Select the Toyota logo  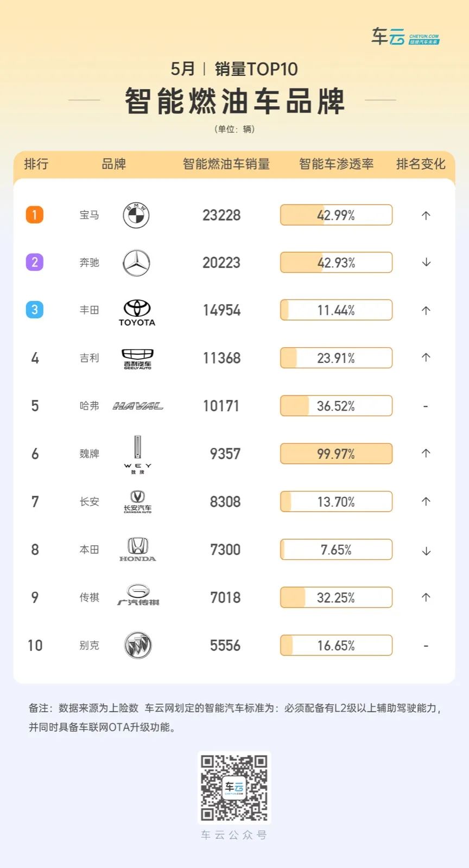coord(137,312)
